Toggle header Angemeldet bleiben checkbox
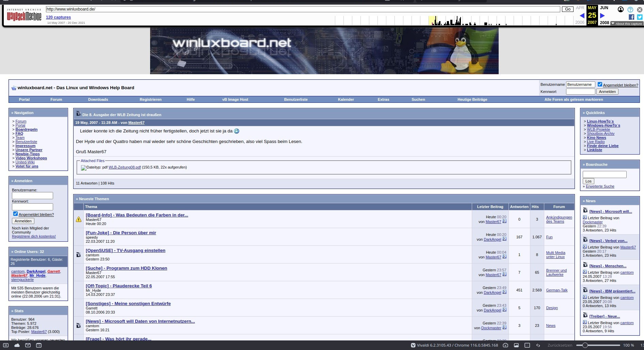This screenshot has width=644, height=350. (600, 84)
